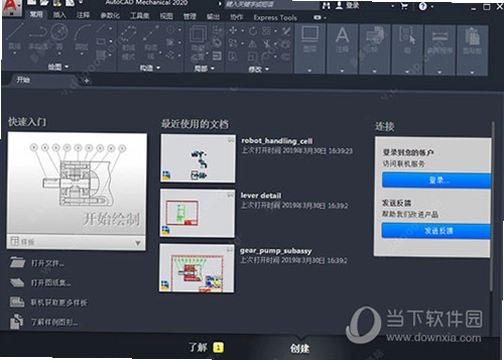
Task: Switch to the 插入 ribbon tab
Action: pos(59,15)
